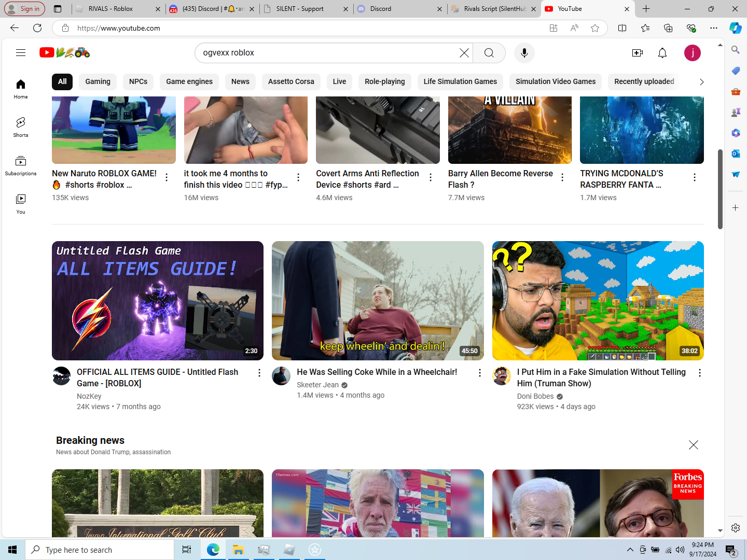
Task: Open 'I Put Him in a Fake Simulation' title
Action: click(601, 377)
